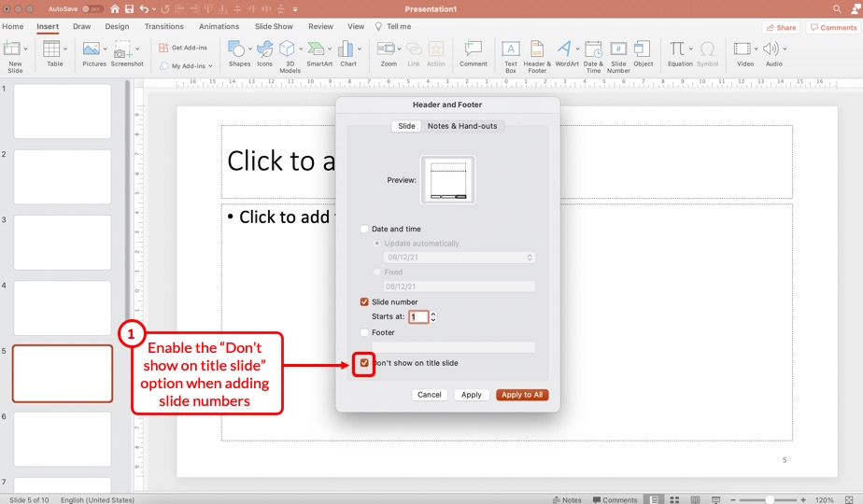Click the Zoom ribbon icon
863x504 pixels.
[387, 49]
